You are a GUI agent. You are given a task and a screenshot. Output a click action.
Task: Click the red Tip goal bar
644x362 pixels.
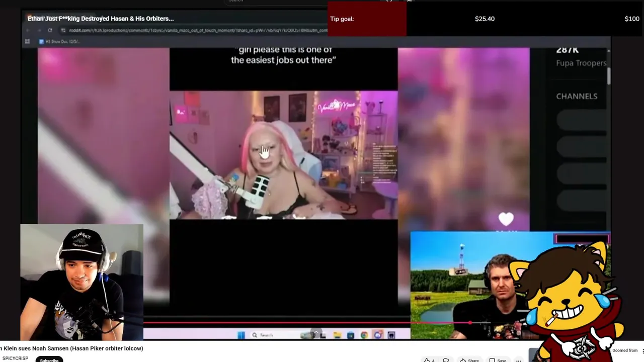367,19
